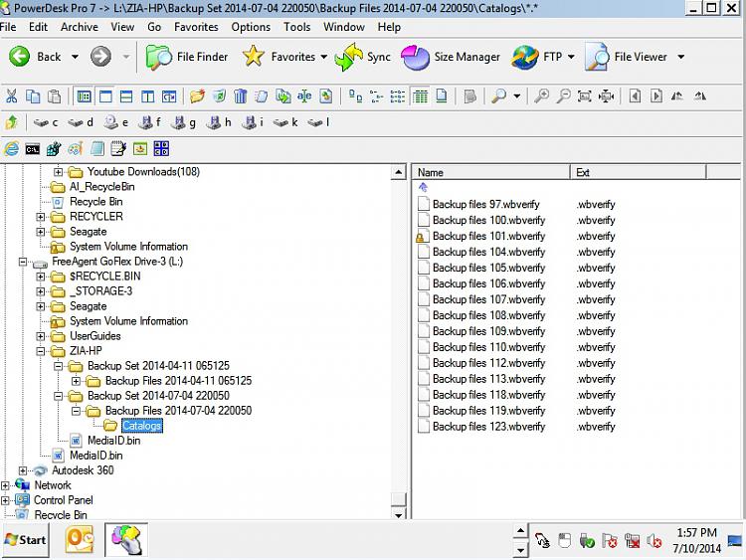Sort by the Ext column header
746x560 pixels.
[639, 173]
